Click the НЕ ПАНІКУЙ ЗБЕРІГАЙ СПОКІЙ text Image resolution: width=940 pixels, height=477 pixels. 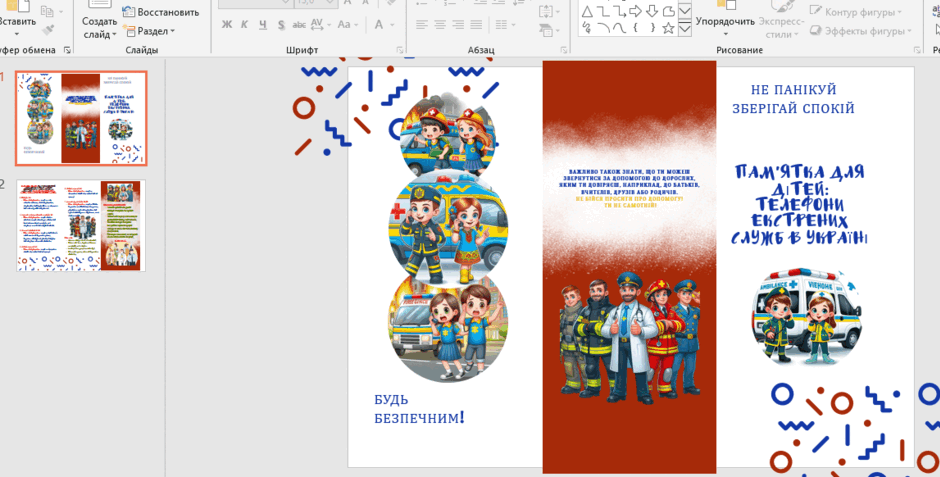coord(793,99)
